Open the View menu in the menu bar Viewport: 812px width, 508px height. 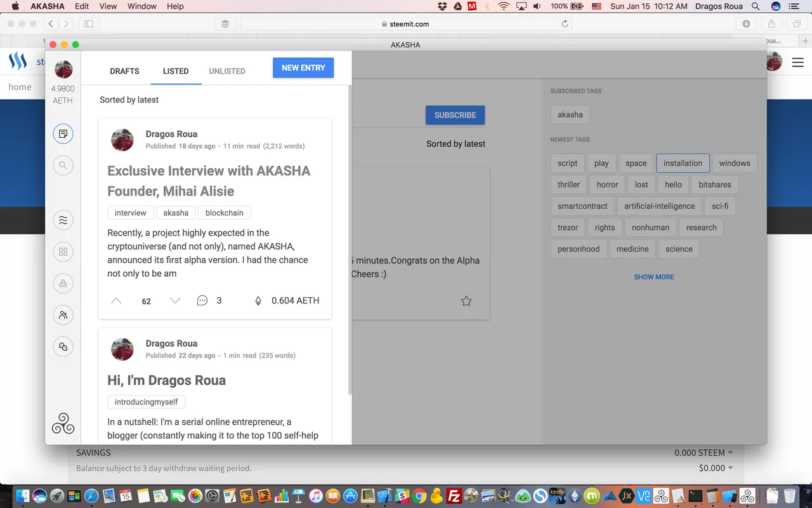(x=108, y=6)
